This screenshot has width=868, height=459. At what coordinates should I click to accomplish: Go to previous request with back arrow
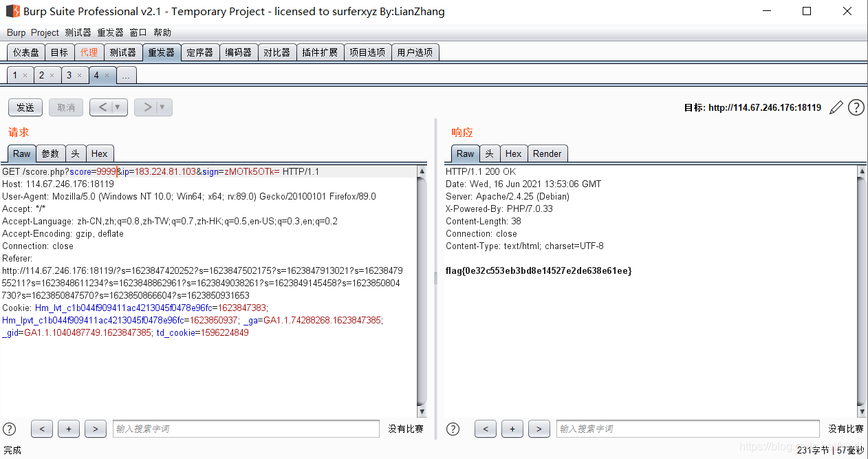pyautogui.click(x=102, y=107)
